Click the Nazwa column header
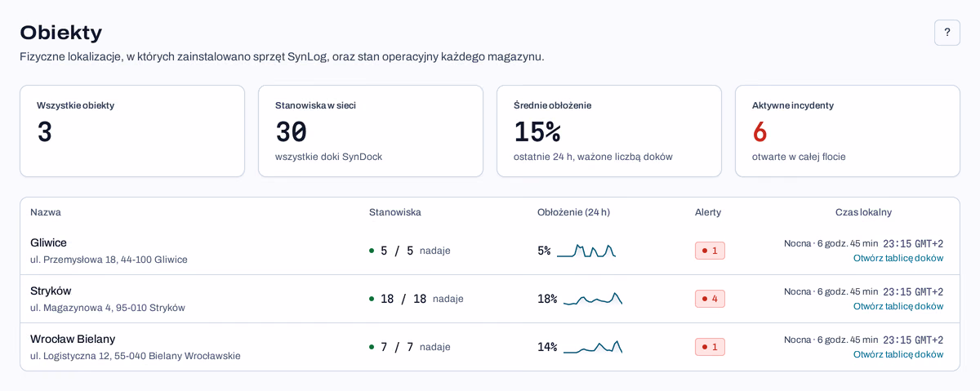 coord(46,212)
